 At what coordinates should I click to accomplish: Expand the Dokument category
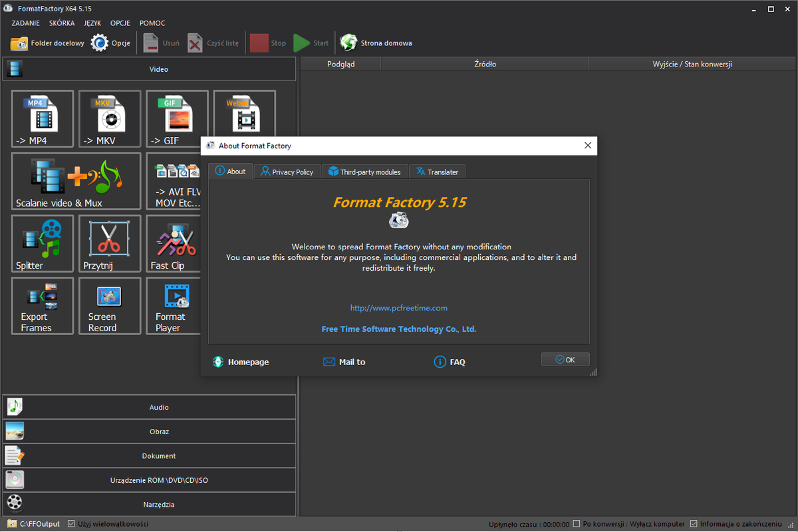point(149,456)
